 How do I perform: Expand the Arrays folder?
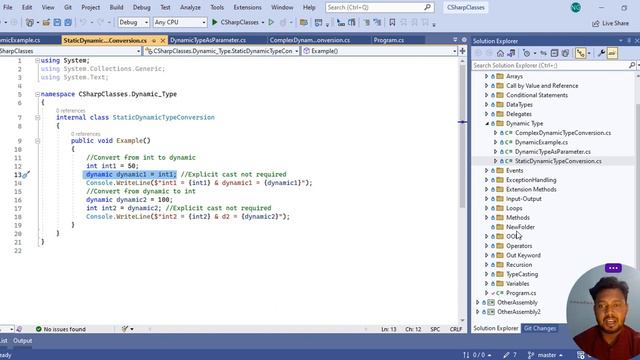click(487, 76)
